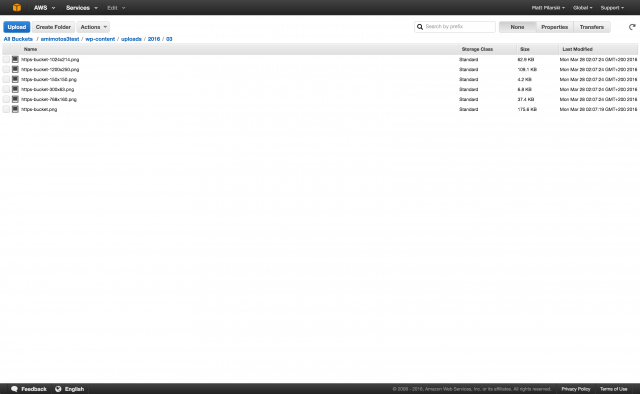This screenshot has width=640, height=394.
Task: Expand the Services dropdown
Action: 82,8
